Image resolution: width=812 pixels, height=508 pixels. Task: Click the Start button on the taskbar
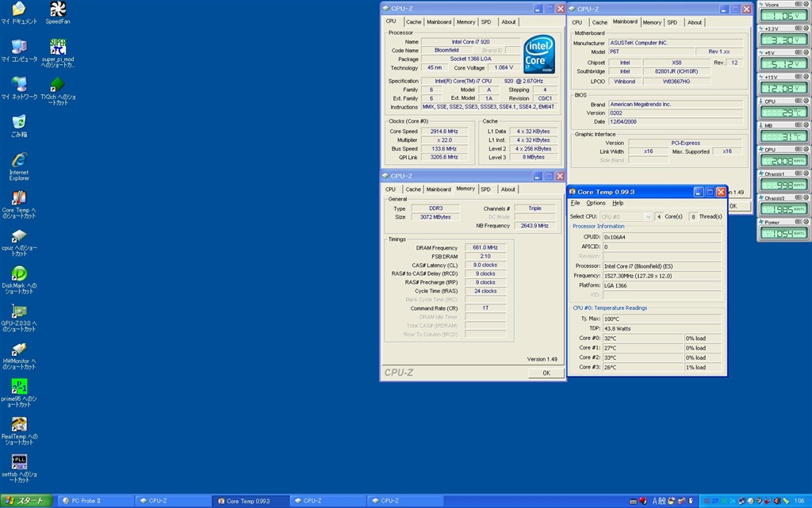[x=27, y=501]
